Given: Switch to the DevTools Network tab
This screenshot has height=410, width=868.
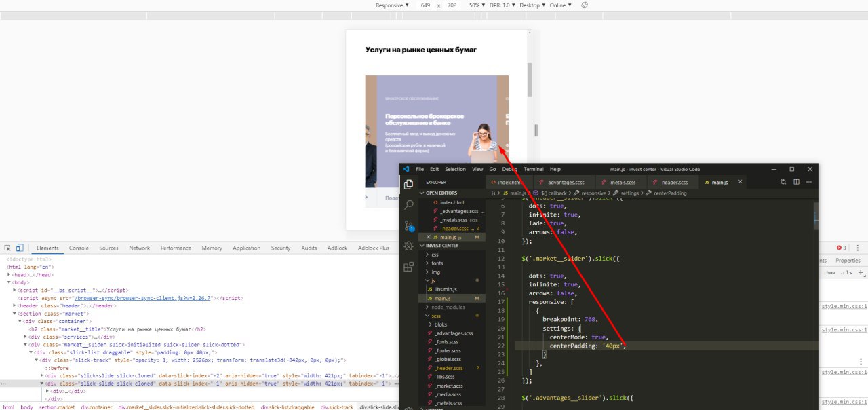Looking at the screenshot, I should (139, 248).
